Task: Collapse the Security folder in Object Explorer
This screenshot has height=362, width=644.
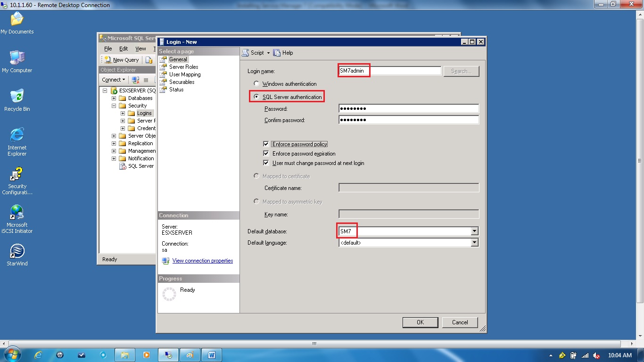Action: [113, 106]
